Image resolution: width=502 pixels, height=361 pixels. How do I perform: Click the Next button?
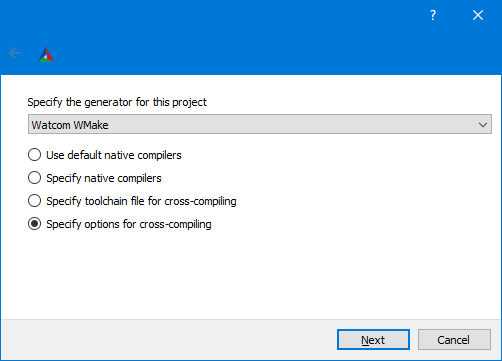pos(373,340)
